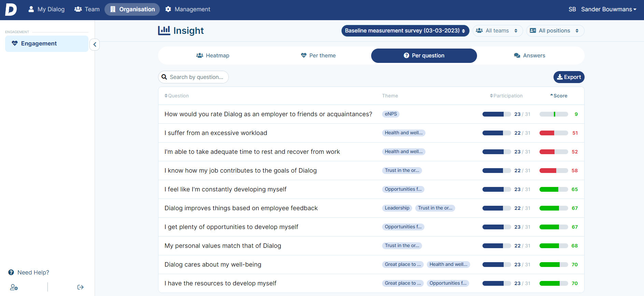
Task: Open My Dialog page
Action: 46,9
